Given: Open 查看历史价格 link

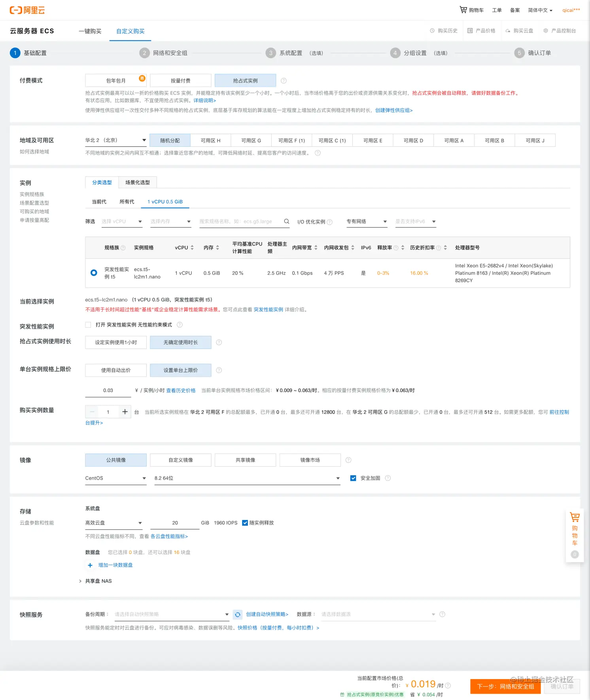Looking at the screenshot, I should pyautogui.click(x=181, y=390).
